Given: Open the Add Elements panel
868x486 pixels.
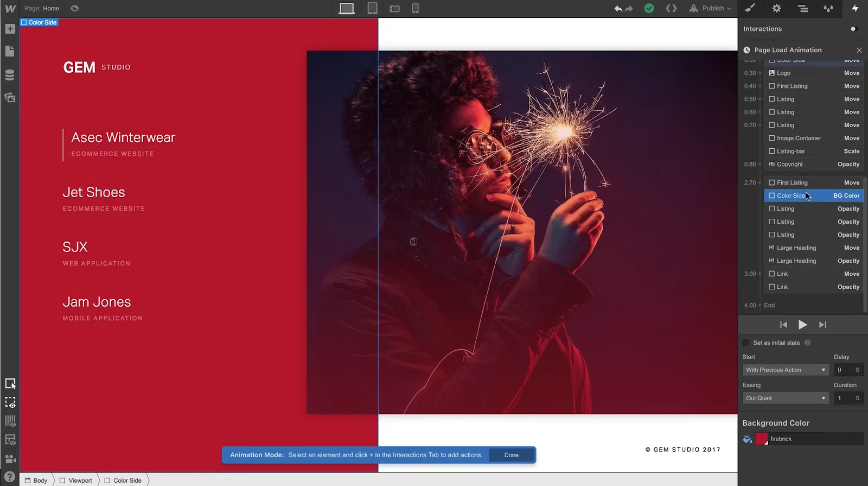Looking at the screenshot, I should tap(10, 29).
